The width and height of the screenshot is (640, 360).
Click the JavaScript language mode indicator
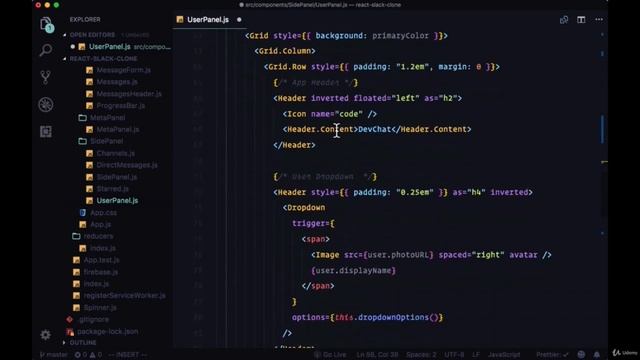tap(504, 355)
